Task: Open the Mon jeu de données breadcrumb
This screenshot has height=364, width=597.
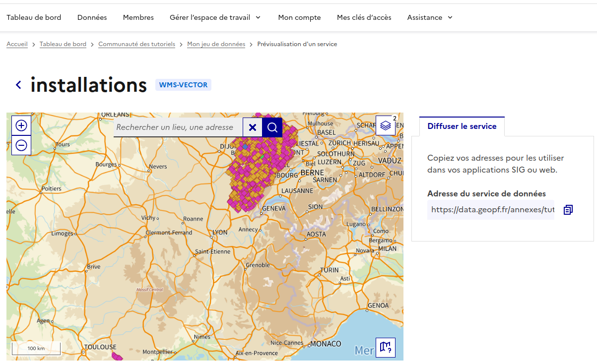Action: pos(216,44)
